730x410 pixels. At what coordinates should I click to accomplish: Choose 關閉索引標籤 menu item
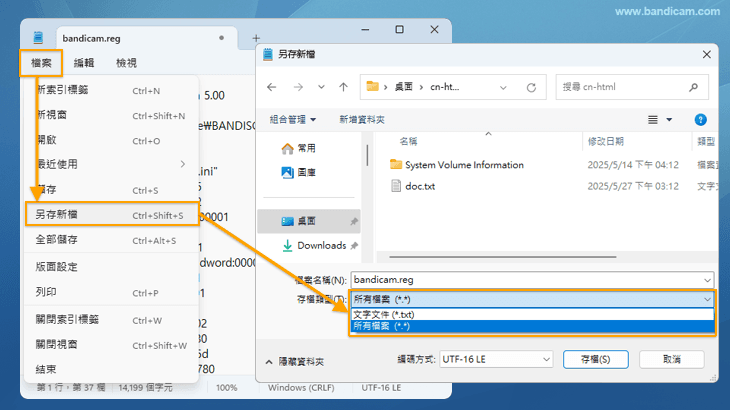pyautogui.click(x=112, y=320)
